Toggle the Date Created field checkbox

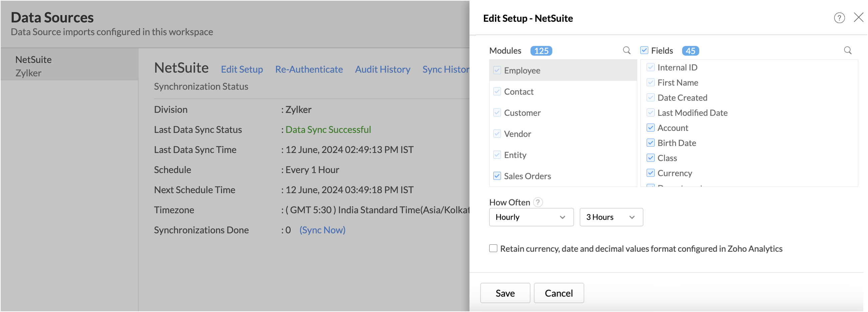pyautogui.click(x=650, y=98)
